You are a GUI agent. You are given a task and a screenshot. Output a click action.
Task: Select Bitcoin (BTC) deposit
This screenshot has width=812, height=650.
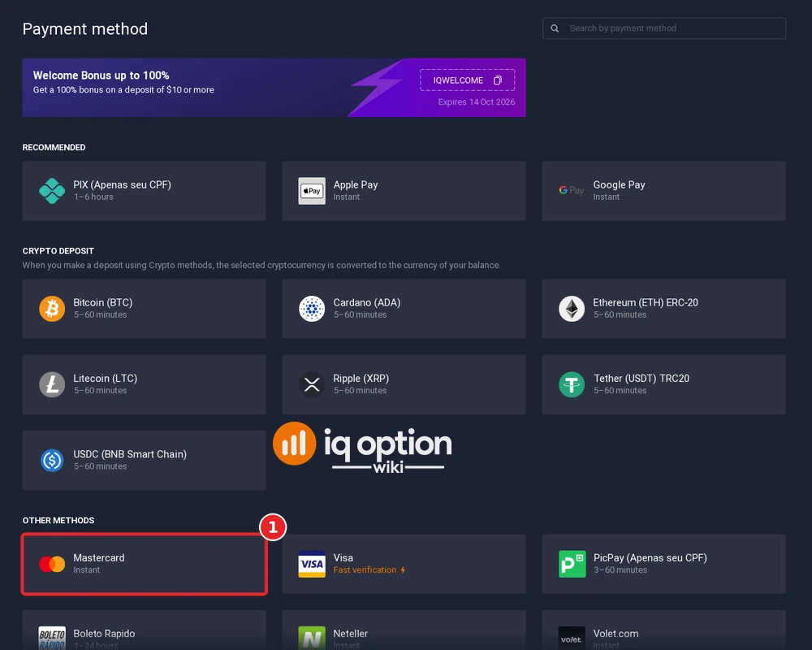pos(144,309)
